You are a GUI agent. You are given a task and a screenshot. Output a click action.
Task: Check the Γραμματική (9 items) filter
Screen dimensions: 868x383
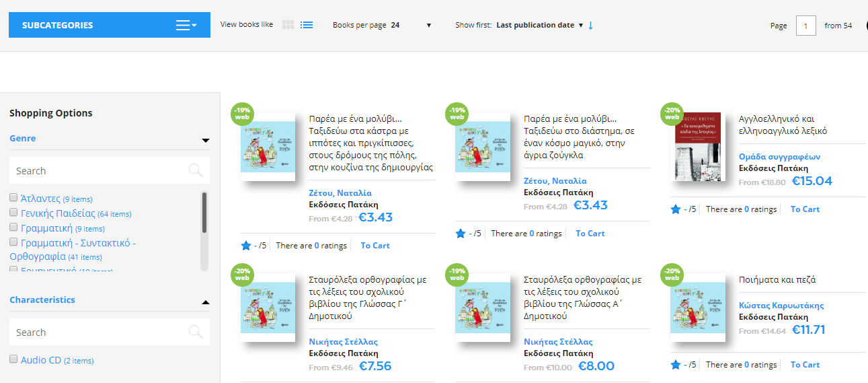pyautogui.click(x=13, y=228)
